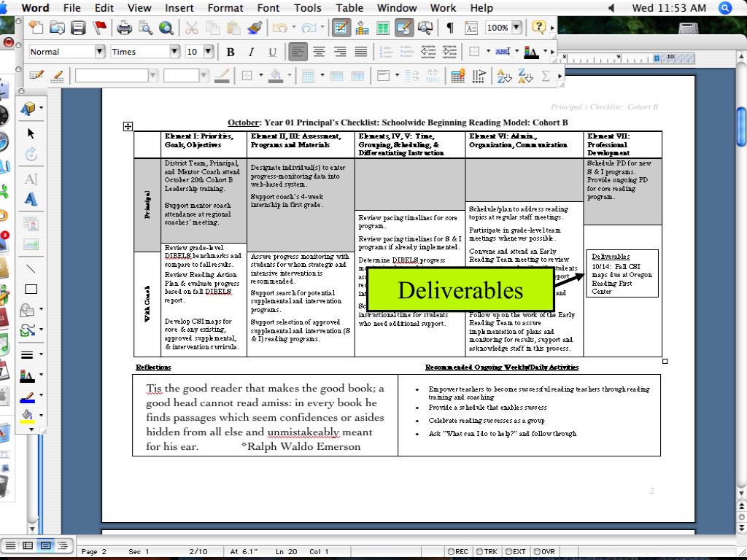Open the Font Color dropdown arrow in formatting toolbar

545,52
